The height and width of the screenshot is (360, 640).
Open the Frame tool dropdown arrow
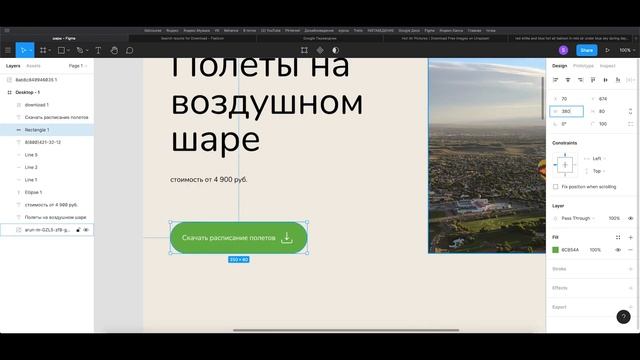(49, 51)
